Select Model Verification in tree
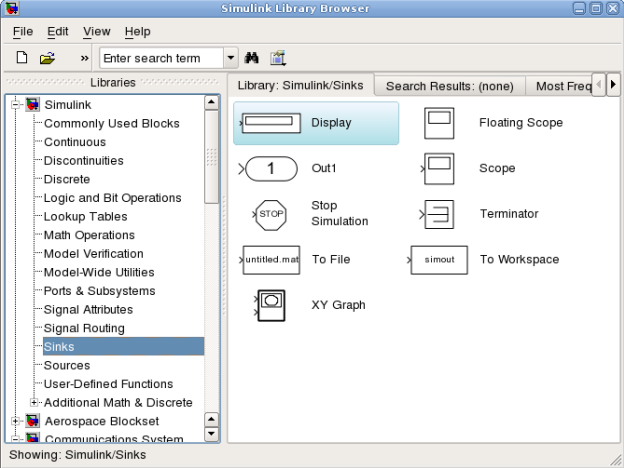 tap(94, 254)
